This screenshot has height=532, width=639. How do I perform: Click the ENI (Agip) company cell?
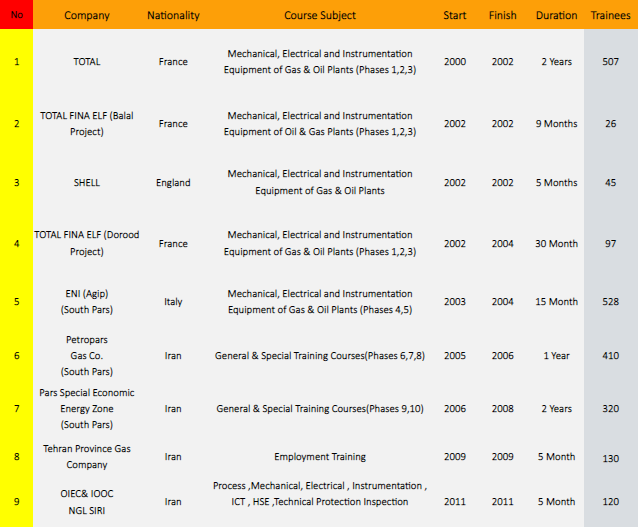click(x=87, y=302)
